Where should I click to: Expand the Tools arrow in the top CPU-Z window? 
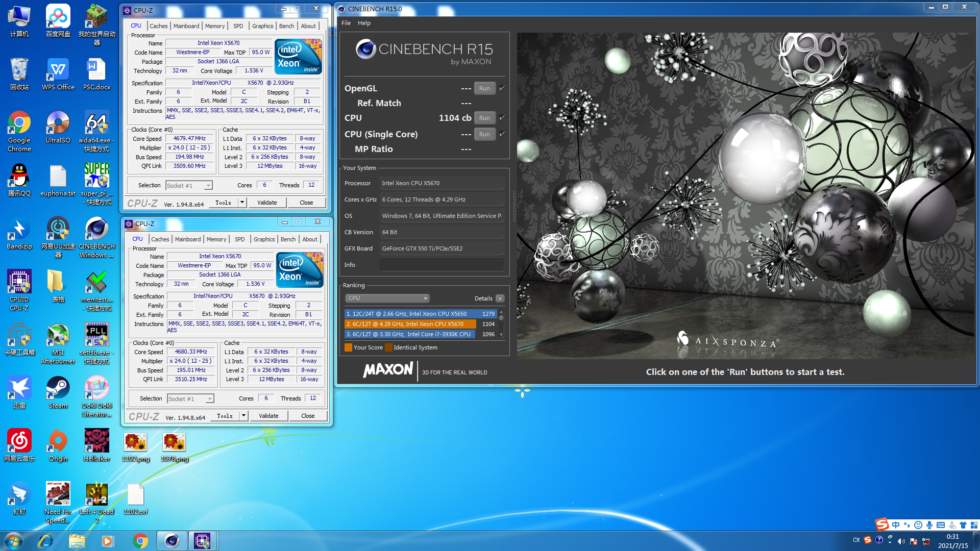(x=242, y=203)
